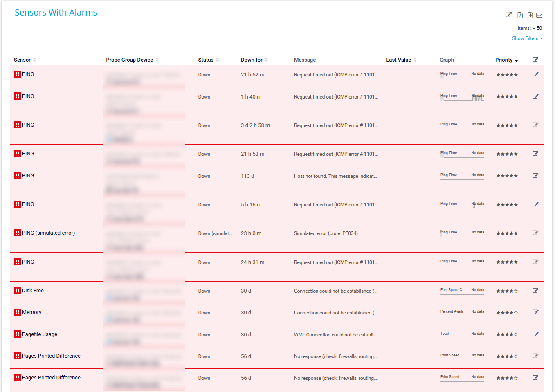Click the alarm icon beside Pagefile Usage
Screen dimensions: 555x392
pos(17,334)
